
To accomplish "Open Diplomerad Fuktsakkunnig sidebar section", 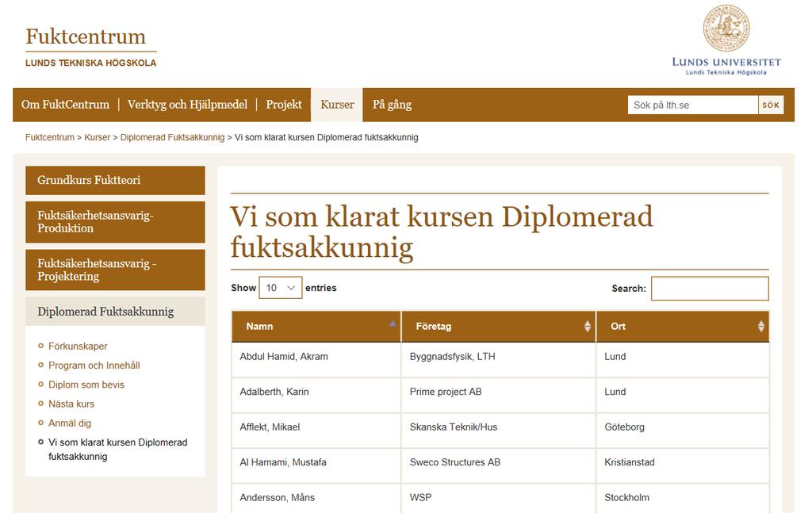I will coord(115,311).
